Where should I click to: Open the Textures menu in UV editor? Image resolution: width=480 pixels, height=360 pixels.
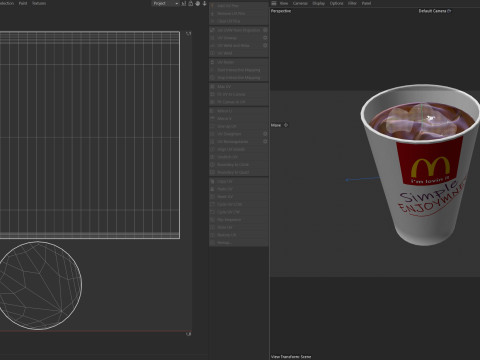39,3
